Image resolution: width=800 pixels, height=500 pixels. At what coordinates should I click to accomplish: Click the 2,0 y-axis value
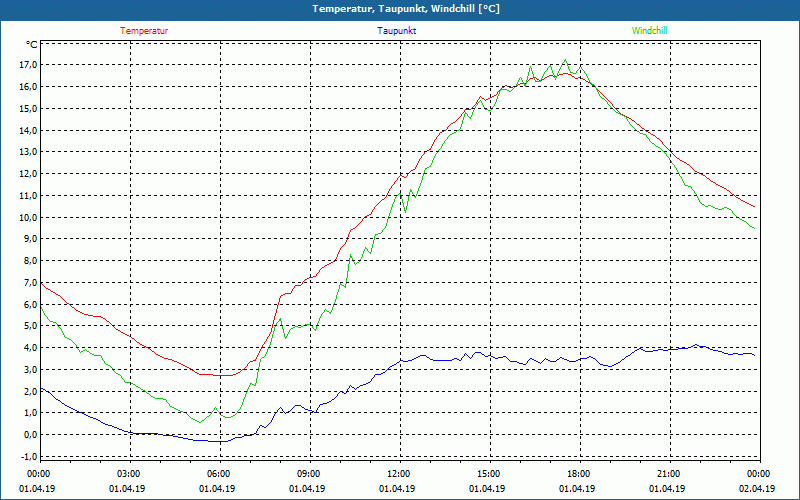[30, 392]
